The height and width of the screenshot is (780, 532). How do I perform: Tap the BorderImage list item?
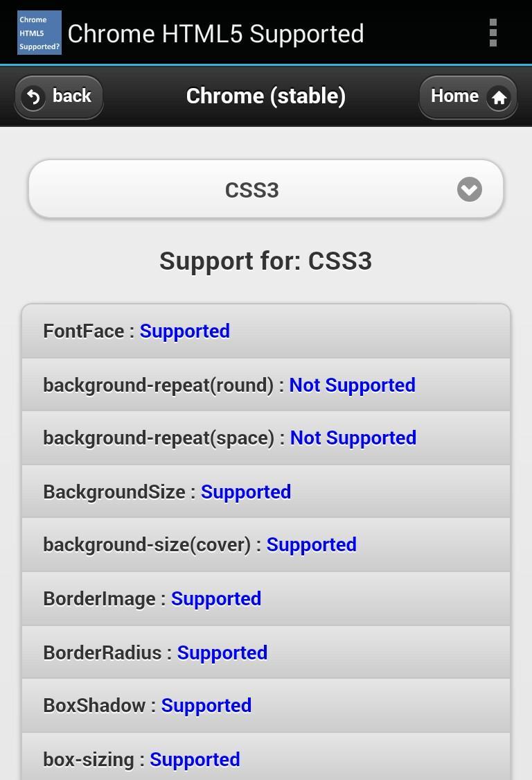[266, 598]
